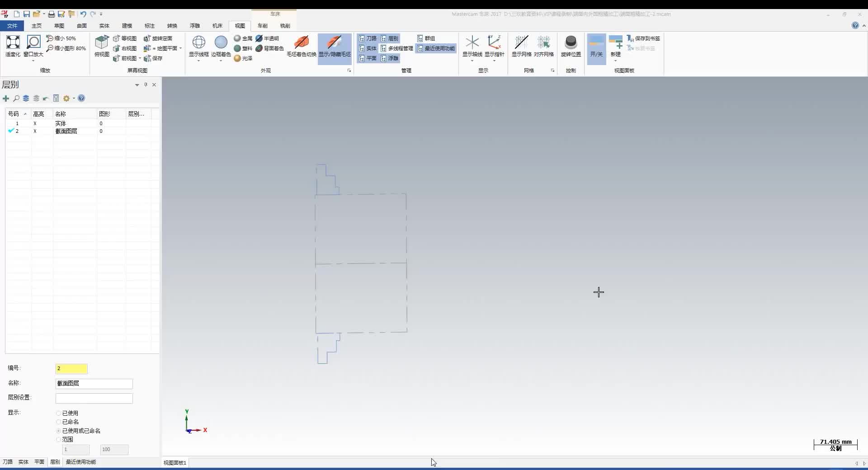The height and width of the screenshot is (470, 868).
Task: Click the 名称 name input field
Action: point(94,384)
